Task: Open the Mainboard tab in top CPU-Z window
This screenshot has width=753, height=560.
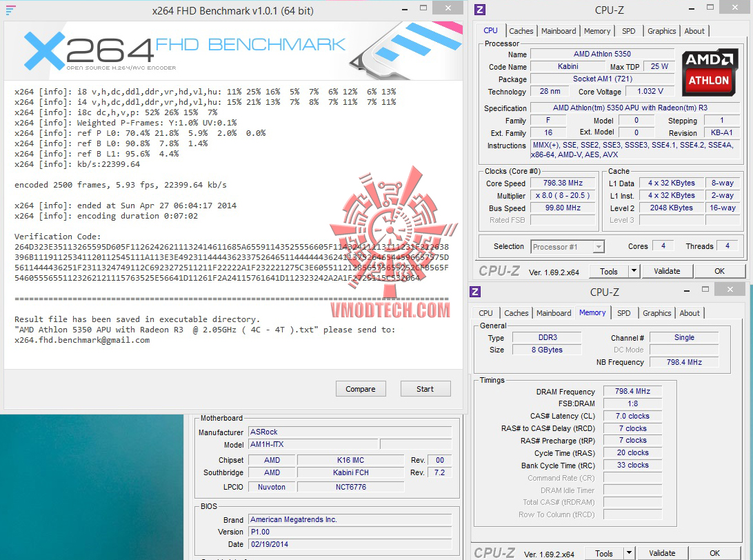Action: point(559,31)
